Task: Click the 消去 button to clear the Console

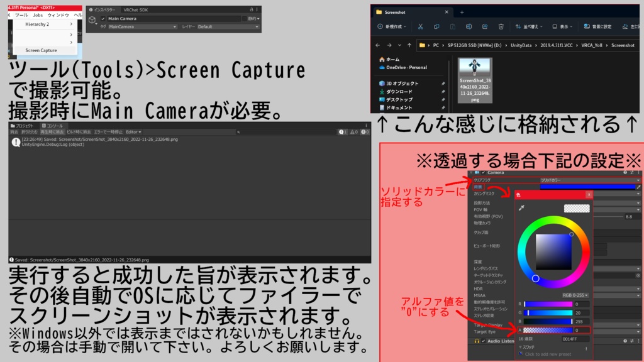Action: (x=14, y=132)
